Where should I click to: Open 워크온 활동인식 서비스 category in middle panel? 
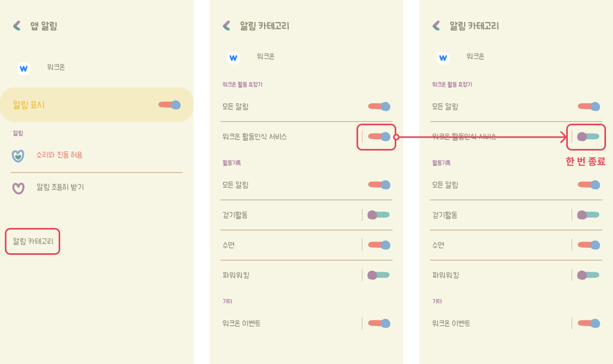(x=254, y=137)
